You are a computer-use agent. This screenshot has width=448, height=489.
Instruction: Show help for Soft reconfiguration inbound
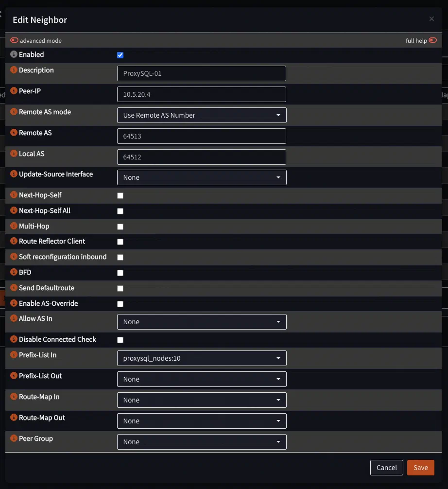[14, 257]
